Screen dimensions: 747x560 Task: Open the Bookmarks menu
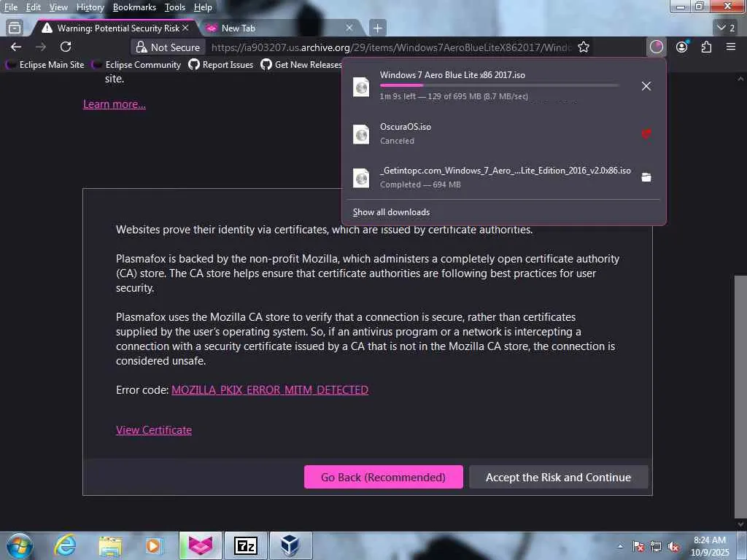(134, 7)
